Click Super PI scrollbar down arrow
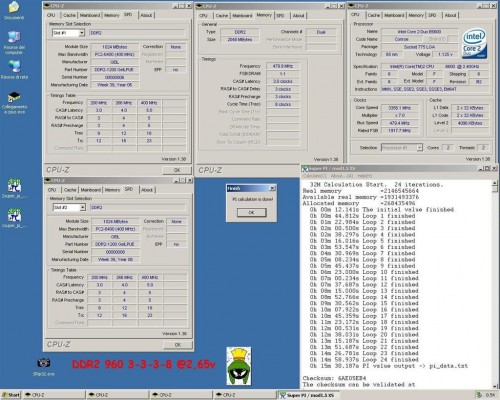The height and width of the screenshot is (400, 500). pos(495,385)
